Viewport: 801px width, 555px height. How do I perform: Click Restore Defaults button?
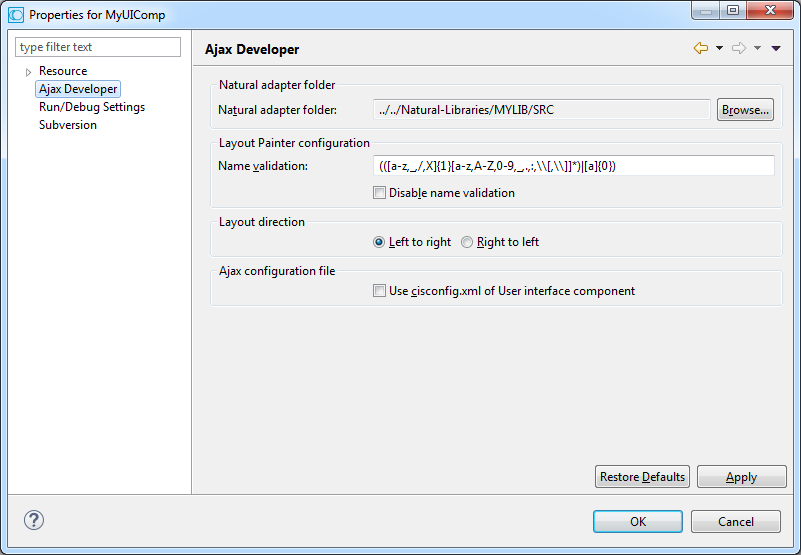tap(642, 477)
